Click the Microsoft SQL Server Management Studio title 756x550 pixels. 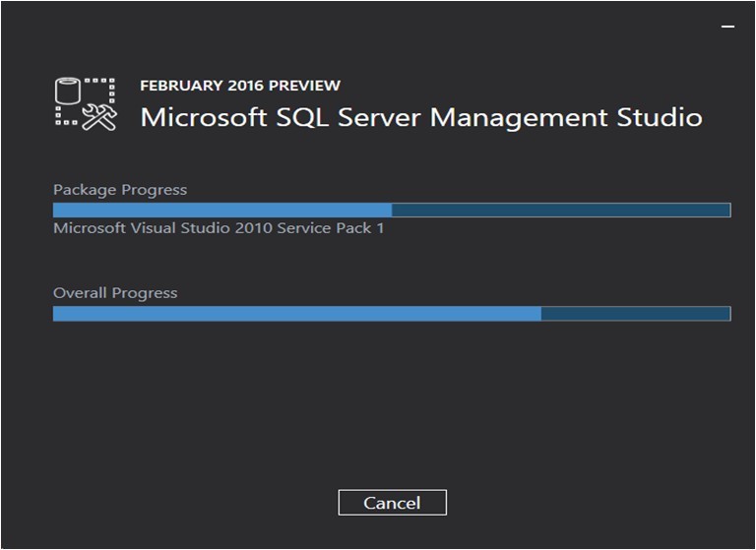tap(421, 117)
